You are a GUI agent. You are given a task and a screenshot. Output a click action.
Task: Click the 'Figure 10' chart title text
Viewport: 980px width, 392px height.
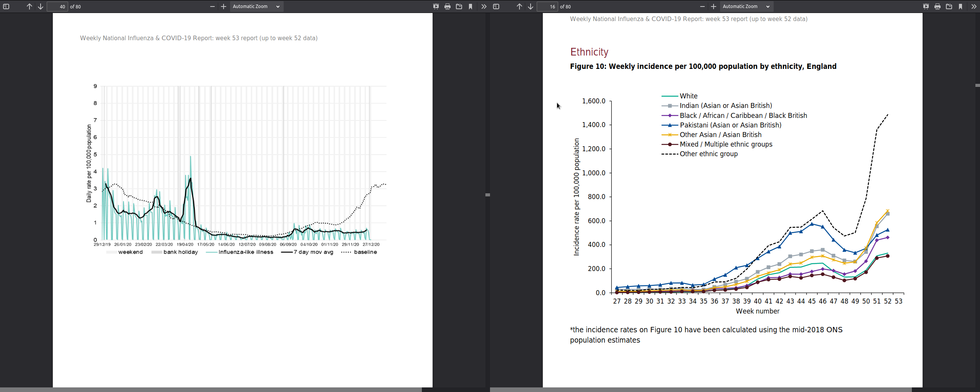(703, 66)
